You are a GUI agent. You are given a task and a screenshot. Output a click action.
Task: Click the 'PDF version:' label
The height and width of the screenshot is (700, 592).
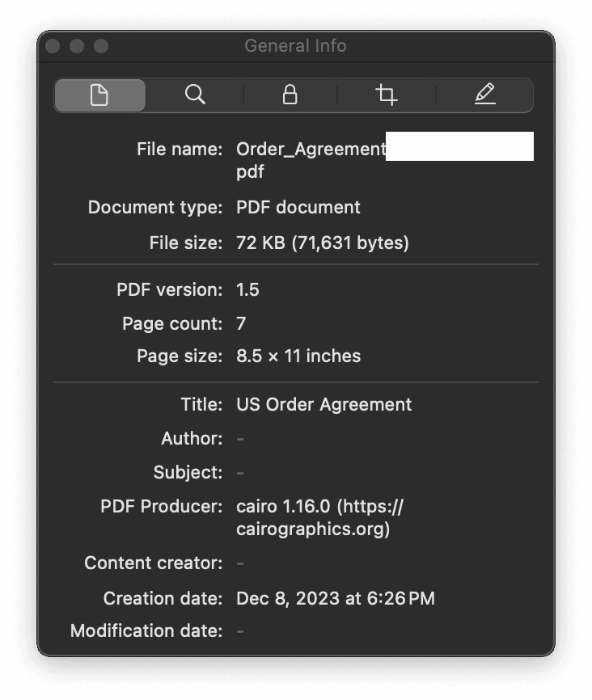(x=170, y=289)
